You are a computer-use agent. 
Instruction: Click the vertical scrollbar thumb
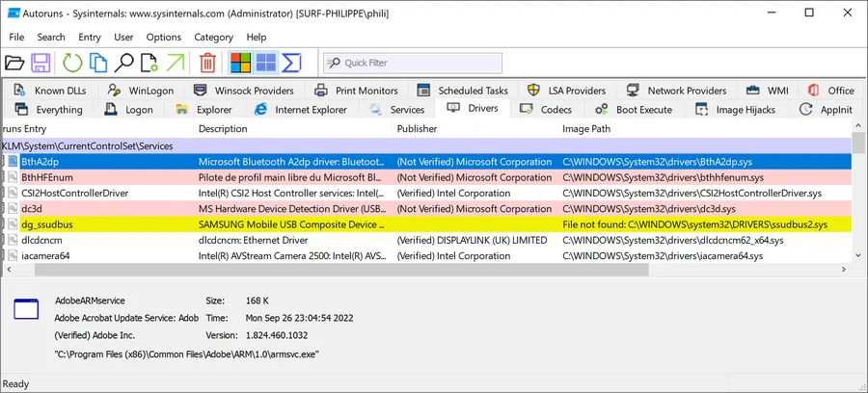click(858, 142)
